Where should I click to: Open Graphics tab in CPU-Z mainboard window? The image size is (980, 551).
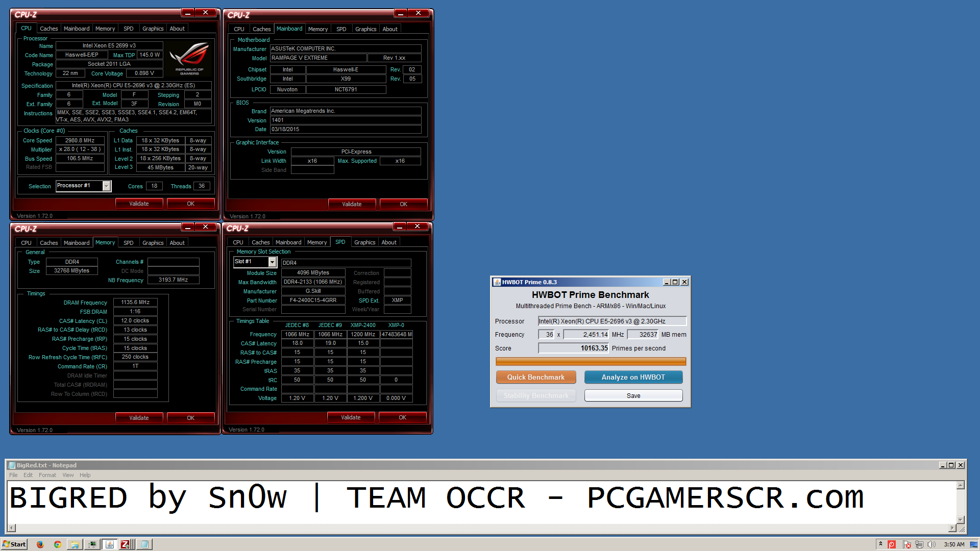365,29
